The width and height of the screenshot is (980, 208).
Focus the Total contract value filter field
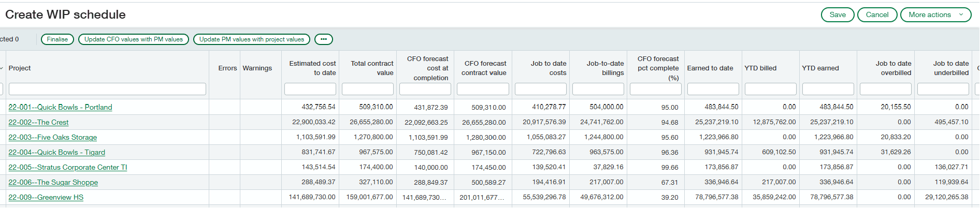[368, 89]
